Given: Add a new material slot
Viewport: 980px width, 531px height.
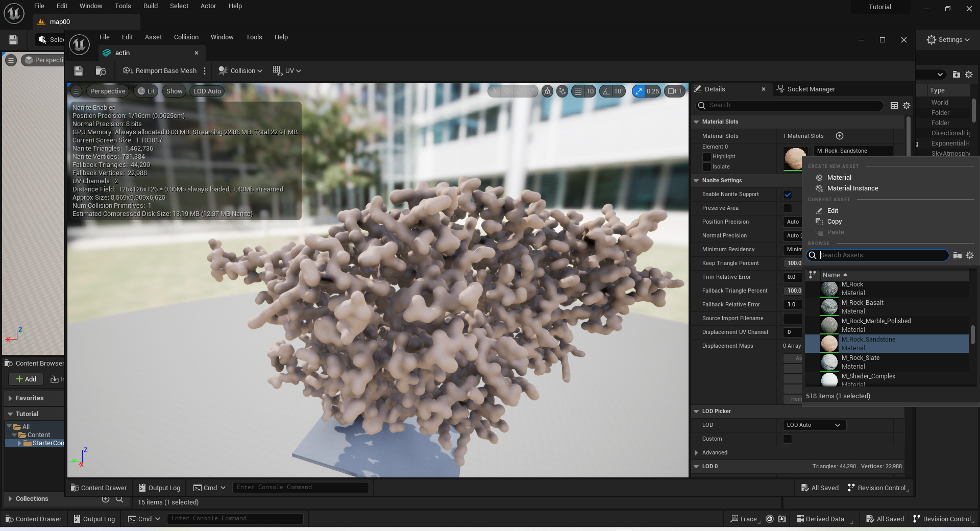Looking at the screenshot, I should [x=840, y=136].
